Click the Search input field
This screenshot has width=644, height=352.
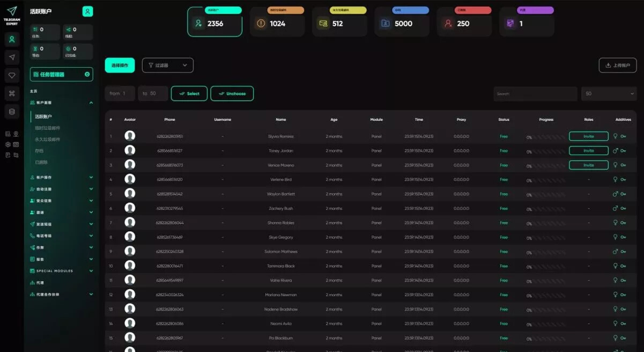click(x=535, y=93)
